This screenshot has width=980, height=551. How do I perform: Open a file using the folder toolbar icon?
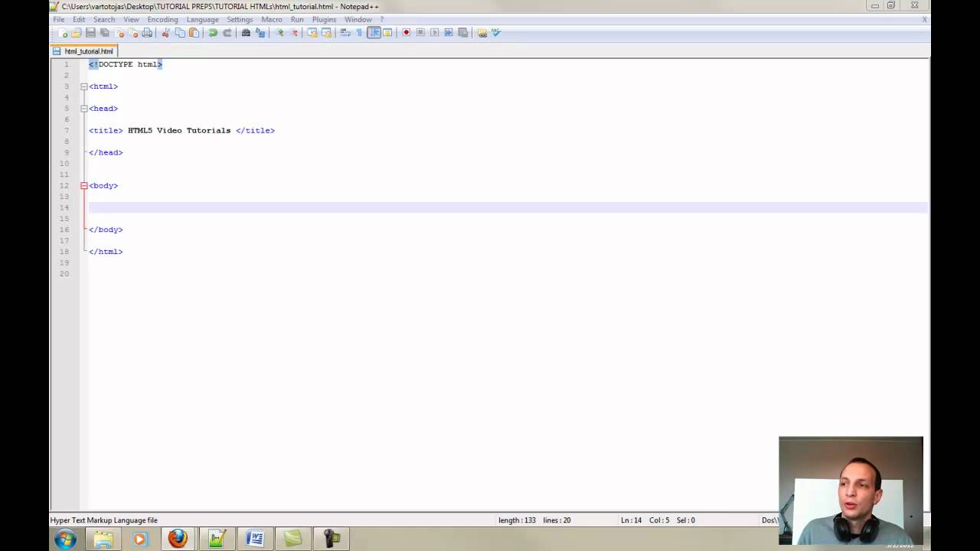(x=77, y=33)
